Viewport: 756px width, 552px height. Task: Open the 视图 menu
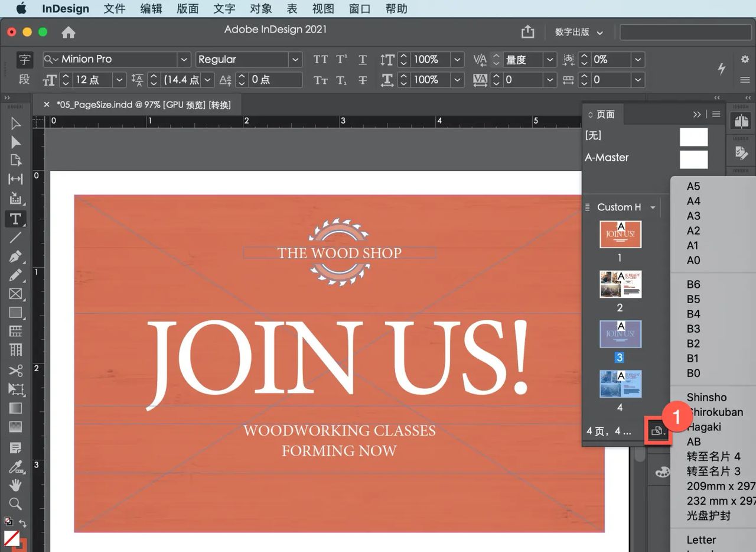[323, 9]
